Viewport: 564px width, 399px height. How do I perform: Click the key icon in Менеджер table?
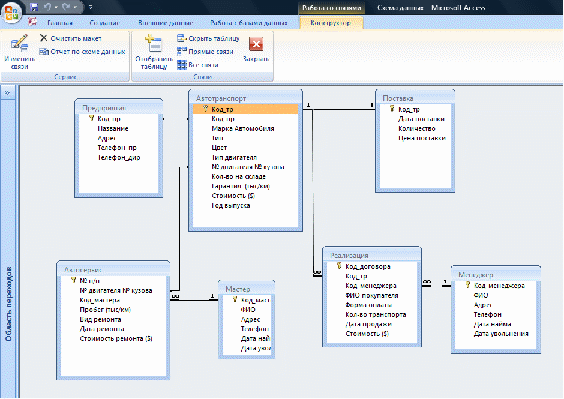point(468,285)
